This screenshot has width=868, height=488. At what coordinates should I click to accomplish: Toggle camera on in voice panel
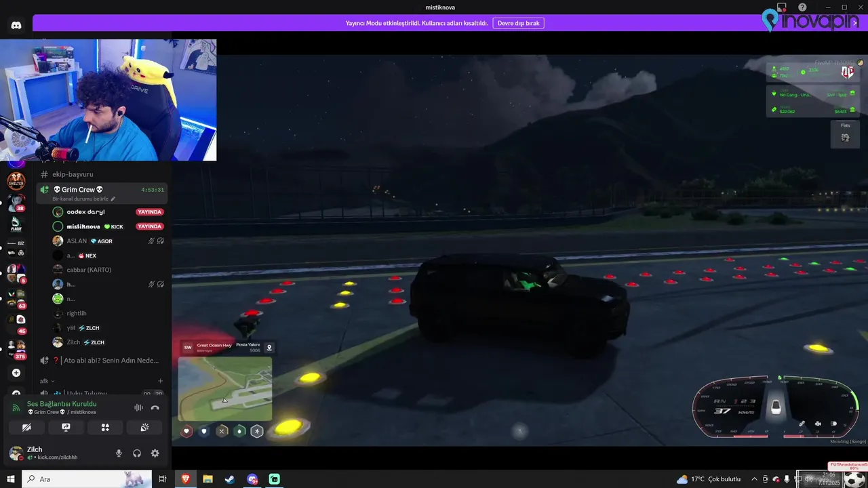[26, 428]
